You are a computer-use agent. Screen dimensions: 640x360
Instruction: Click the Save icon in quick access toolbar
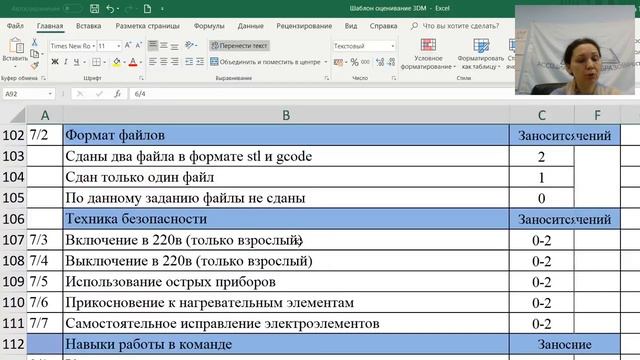[x=94, y=8]
